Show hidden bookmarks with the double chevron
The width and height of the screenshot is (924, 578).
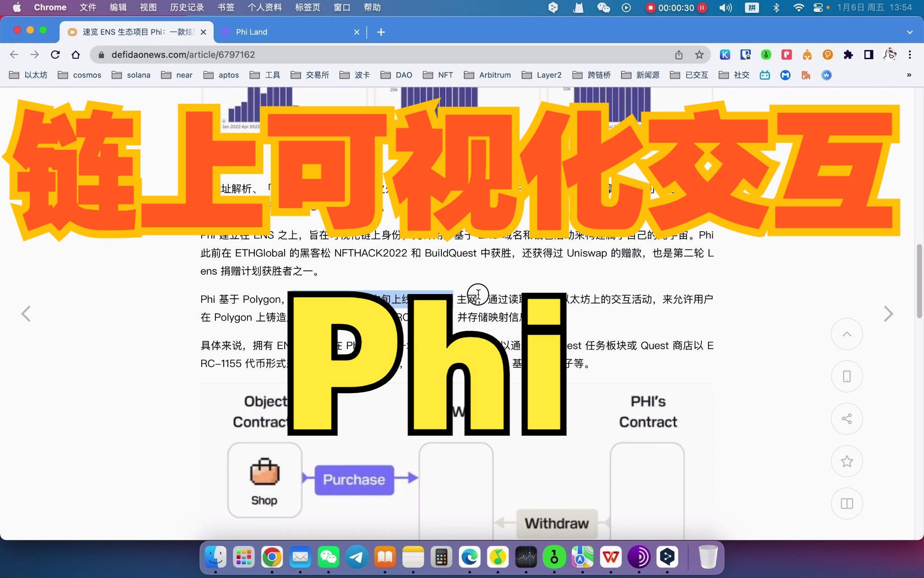click(909, 75)
